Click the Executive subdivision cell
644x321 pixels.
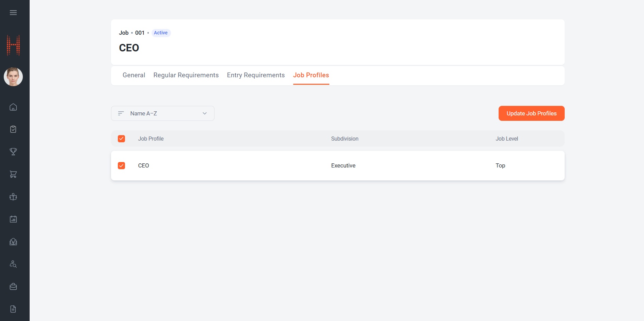tap(343, 165)
